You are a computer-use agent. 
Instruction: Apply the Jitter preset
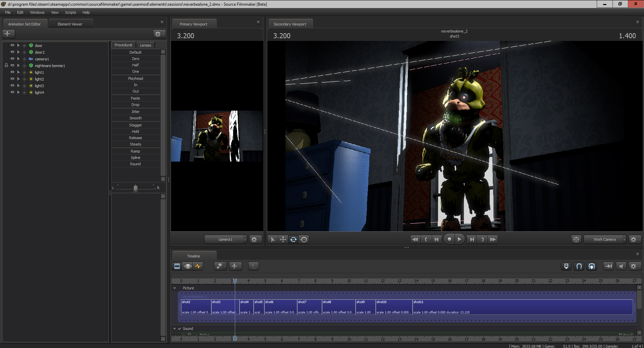tap(136, 112)
